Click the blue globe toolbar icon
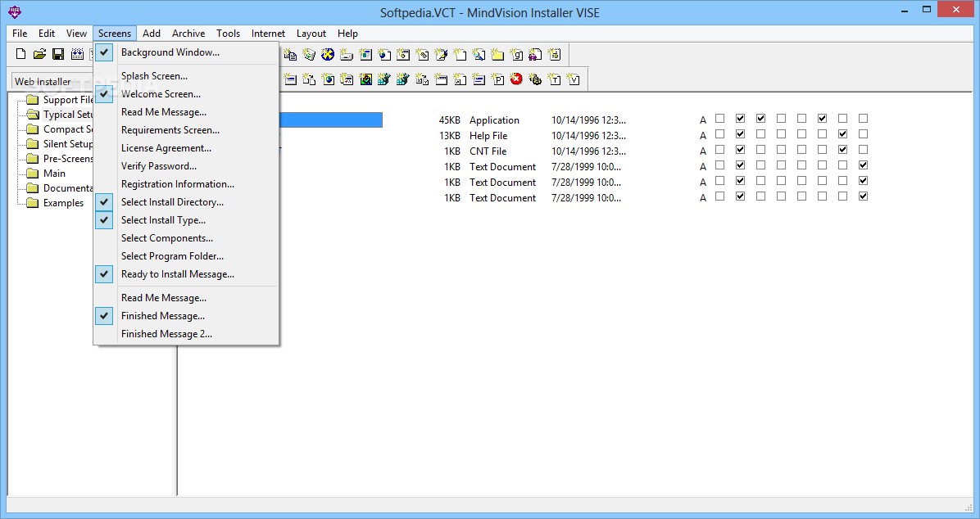Screen dimensions: 980x519 [328, 54]
